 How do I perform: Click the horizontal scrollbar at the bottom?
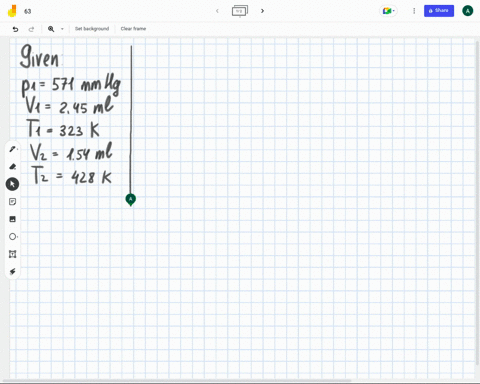(x=177, y=381)
